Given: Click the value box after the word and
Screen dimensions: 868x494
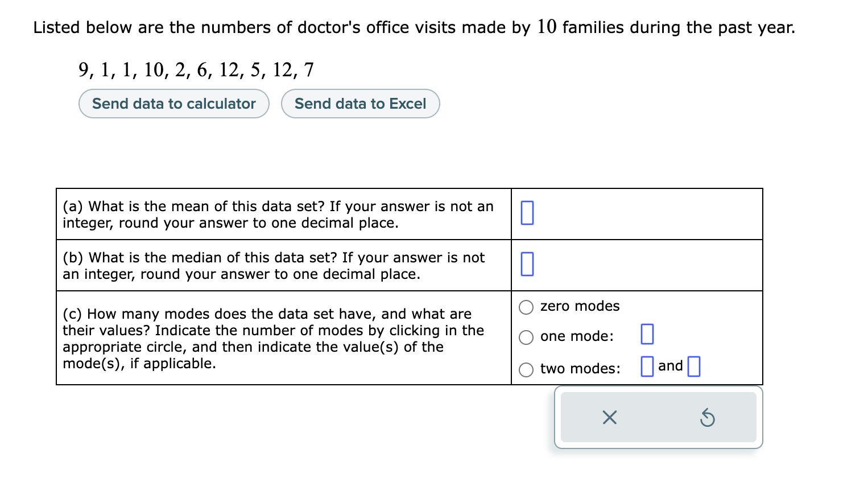Looking at the screenshot, I should pyautogui.click(x=693, y=367).
